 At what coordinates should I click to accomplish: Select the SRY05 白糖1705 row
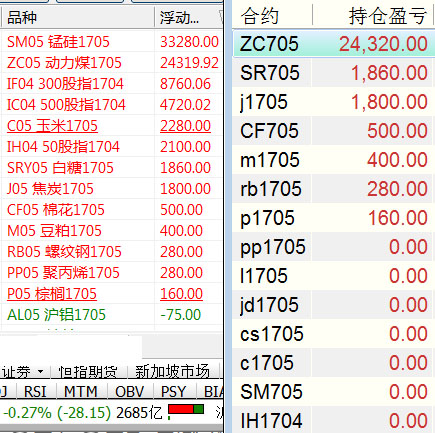point(112,168)
